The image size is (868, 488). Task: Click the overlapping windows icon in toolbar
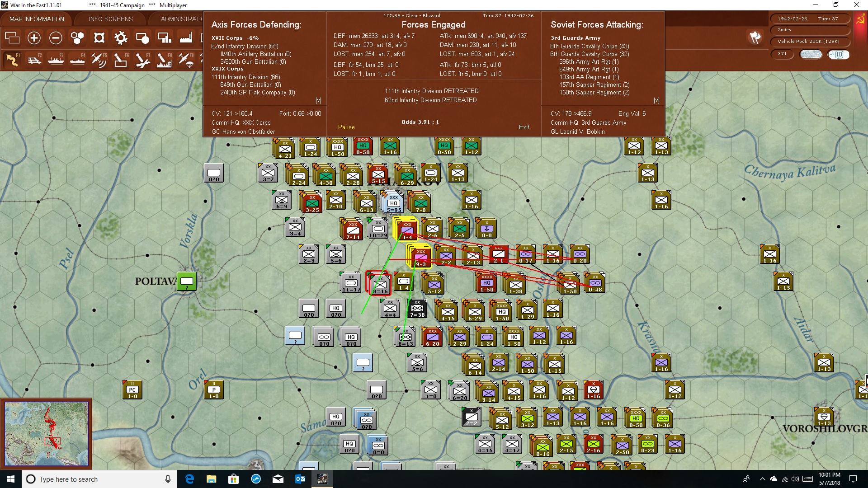pyautogui.click(x=12, y=38)
